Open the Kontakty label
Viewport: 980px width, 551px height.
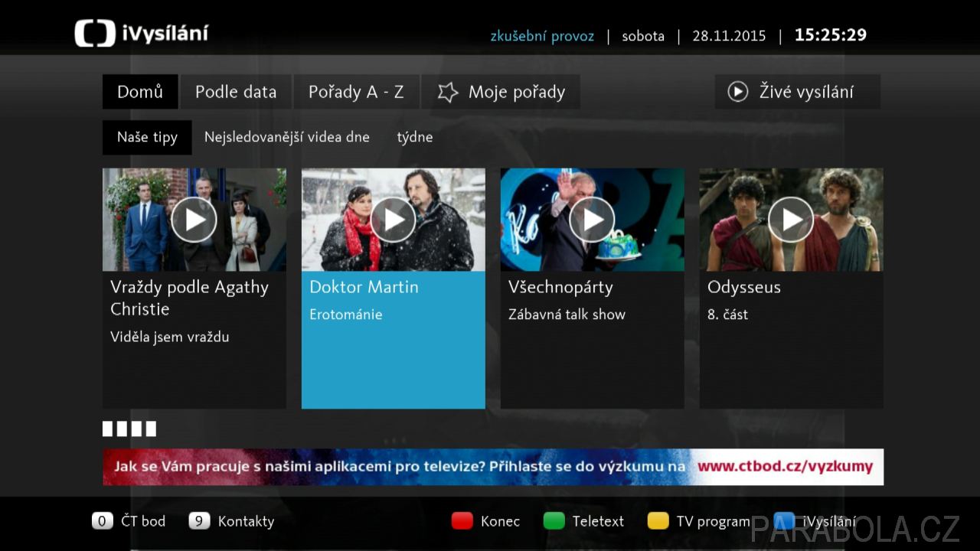click(246, 521)
